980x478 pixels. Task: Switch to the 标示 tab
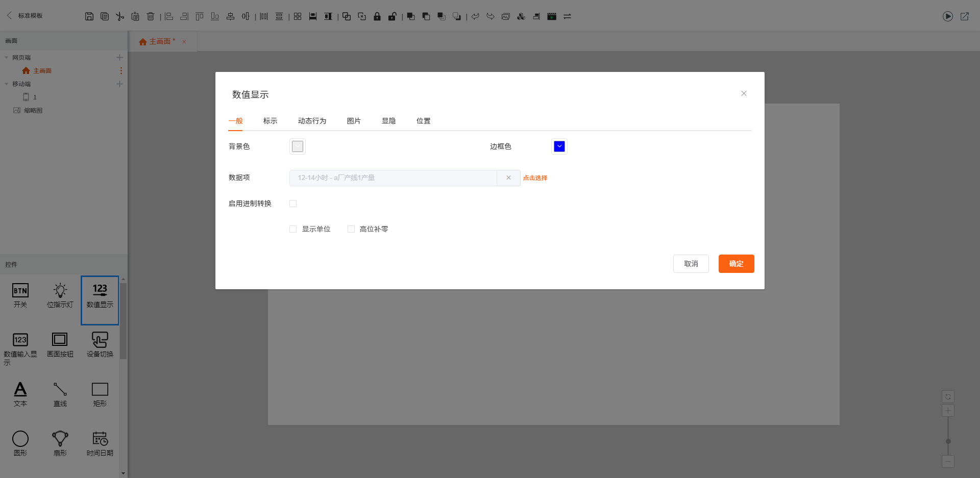[270, 121]
